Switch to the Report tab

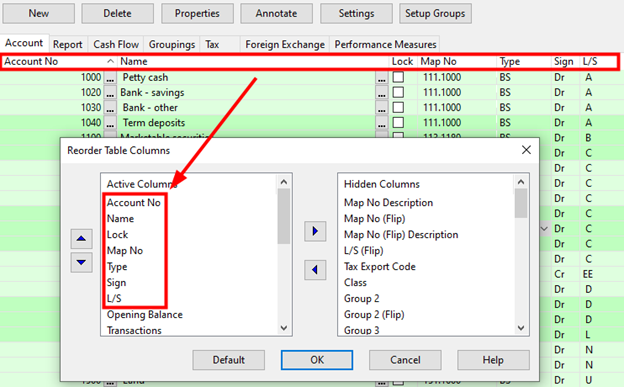pyautogui.click(x=68, y=45)
